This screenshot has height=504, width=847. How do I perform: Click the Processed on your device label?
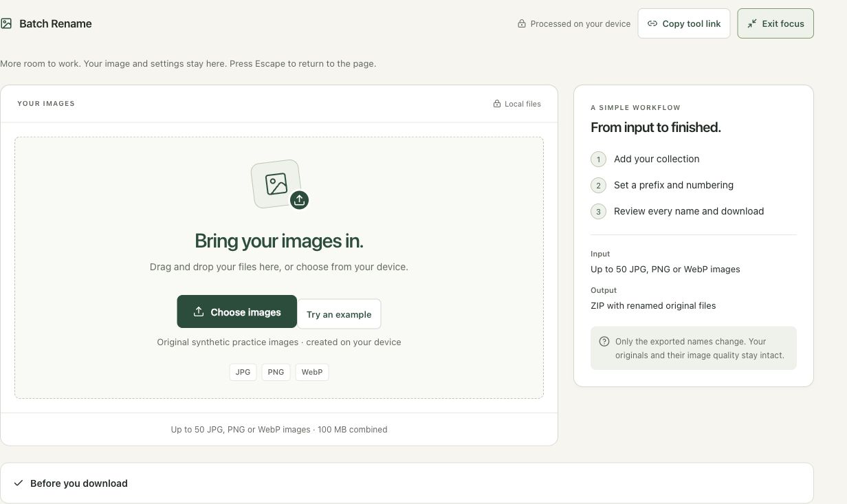click(x=580, y=23)
